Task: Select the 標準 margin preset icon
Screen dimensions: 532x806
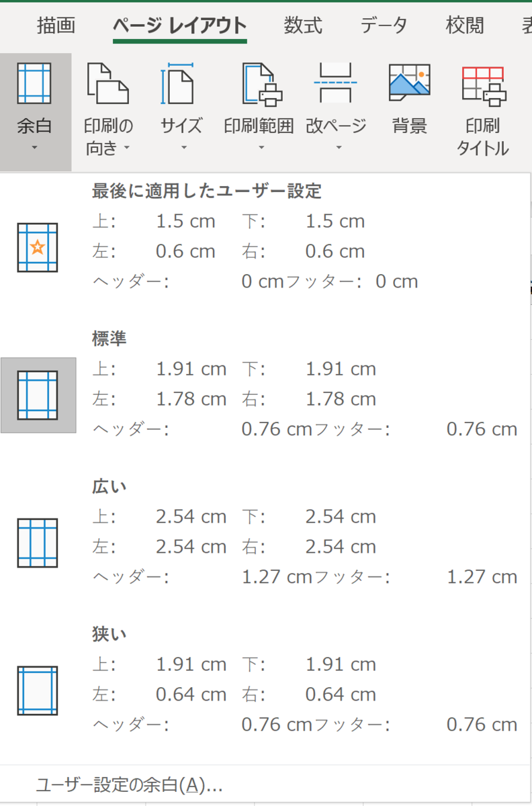Action: [38, 395]
